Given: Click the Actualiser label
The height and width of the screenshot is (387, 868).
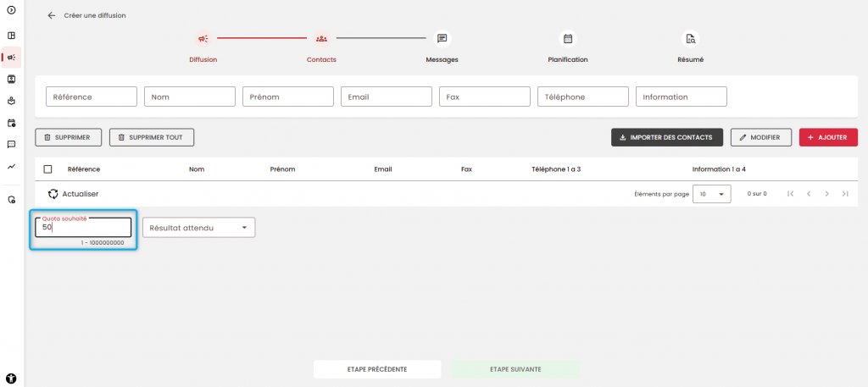Looking at the screenshot, I should point(81,194).
